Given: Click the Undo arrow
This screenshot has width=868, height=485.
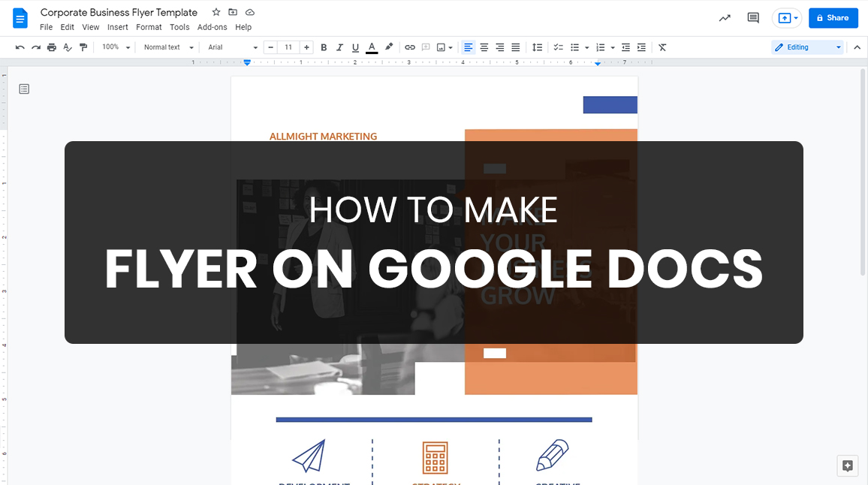Looking at the screenshot, I should pyautogui.click(x=20, y=47).
